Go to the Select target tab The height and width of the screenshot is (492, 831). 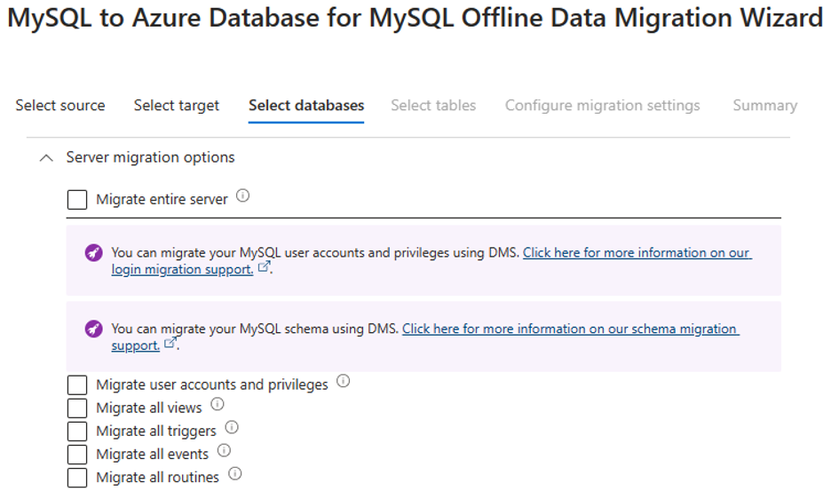pyautogui.click(x=176, y=105)
